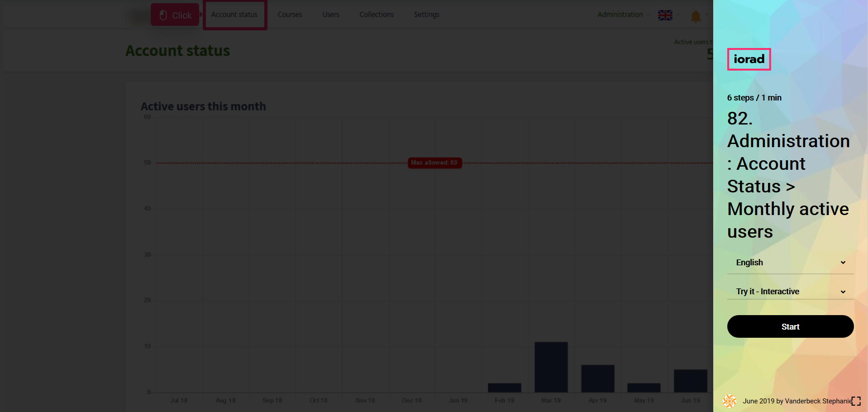This screenshot has width=868, height=412.
Task: Click the iorad logo
Action: tap(749, 59)
